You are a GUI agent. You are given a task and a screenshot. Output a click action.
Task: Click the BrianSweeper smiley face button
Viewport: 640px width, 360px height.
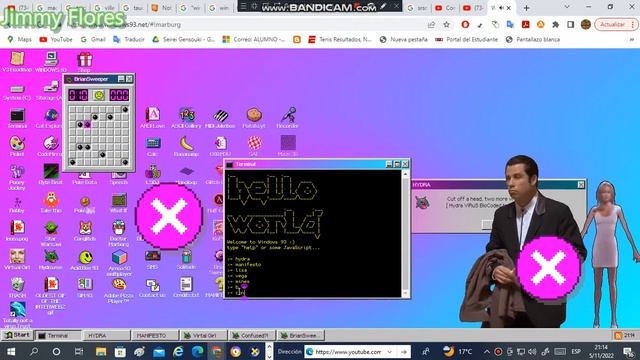click(99, 95)
